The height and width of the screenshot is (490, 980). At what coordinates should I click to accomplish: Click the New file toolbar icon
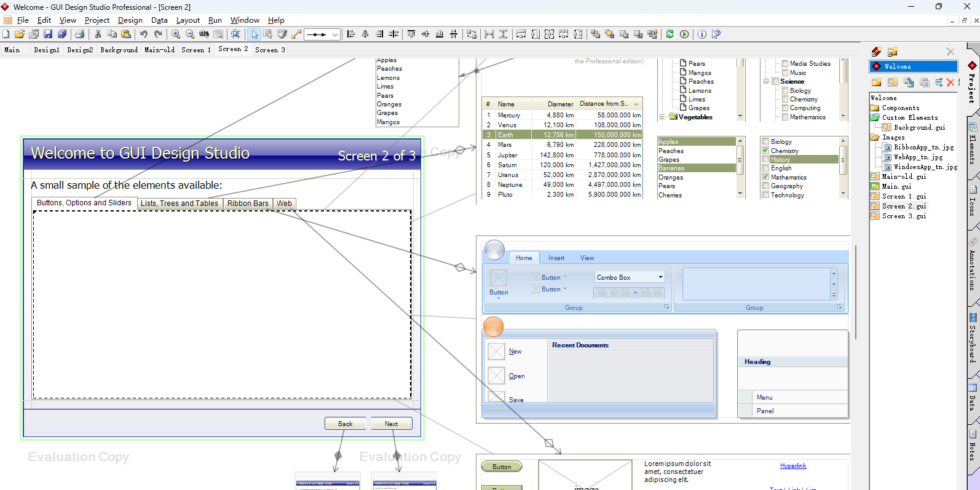6,34
